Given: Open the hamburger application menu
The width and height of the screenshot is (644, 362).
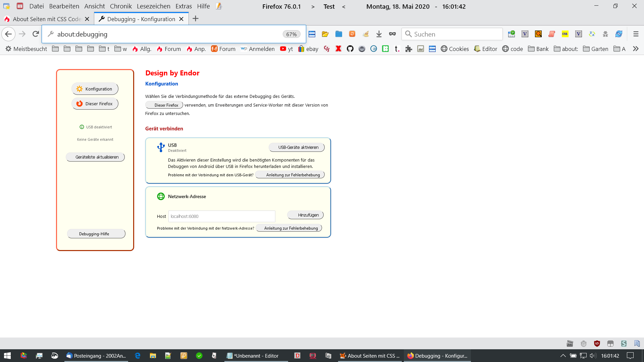Looking at the screenshot, I should click(636, 34).
